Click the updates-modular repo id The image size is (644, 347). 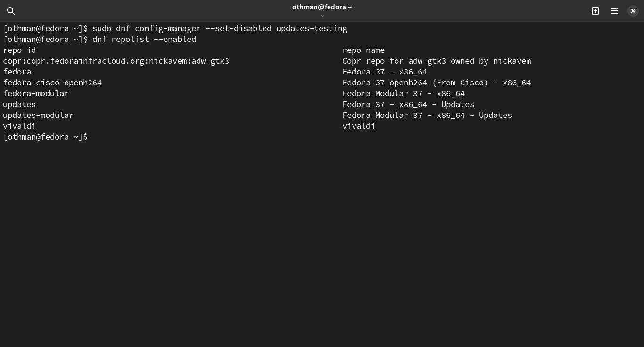click(38, 115)
